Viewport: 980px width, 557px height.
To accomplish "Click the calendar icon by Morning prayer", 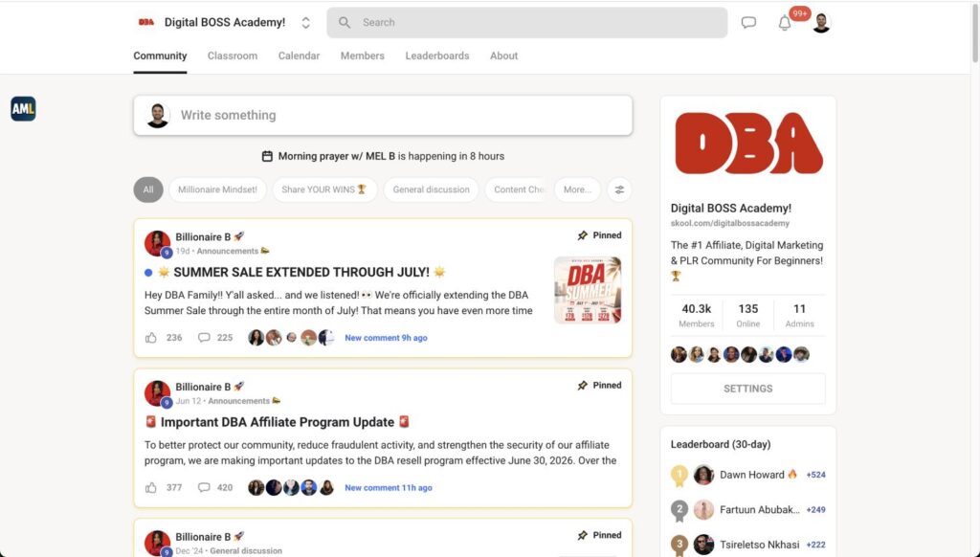I will click(267, 156).
